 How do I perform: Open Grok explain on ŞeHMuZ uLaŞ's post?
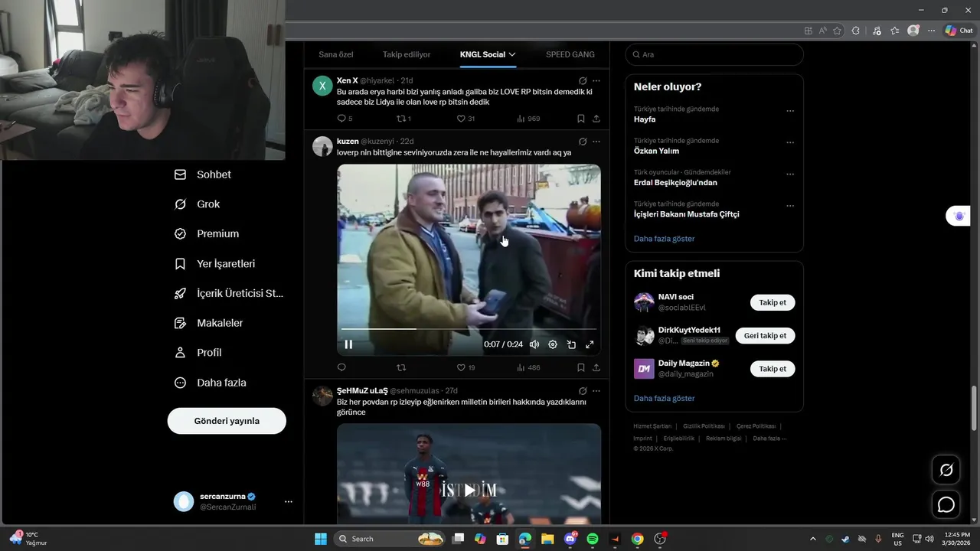tap(583, 391)
